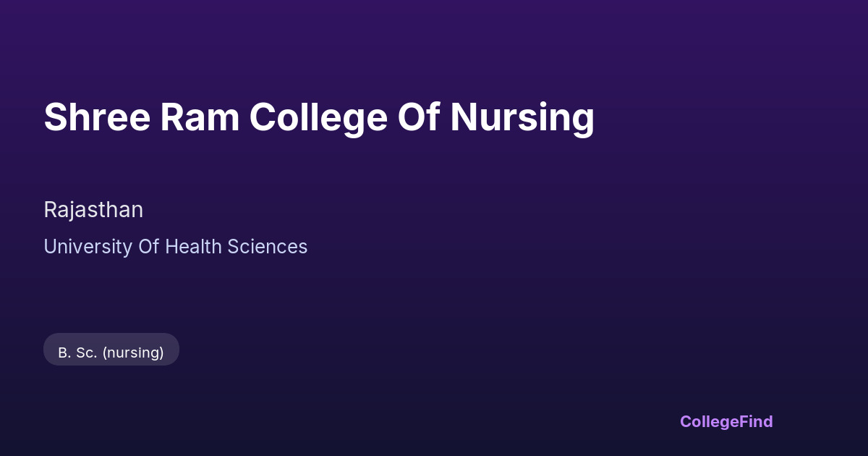Viewport: 868px width, 456px height.
Task: Open the CollegeFind brand logo text
Action: tap(726, 421)
